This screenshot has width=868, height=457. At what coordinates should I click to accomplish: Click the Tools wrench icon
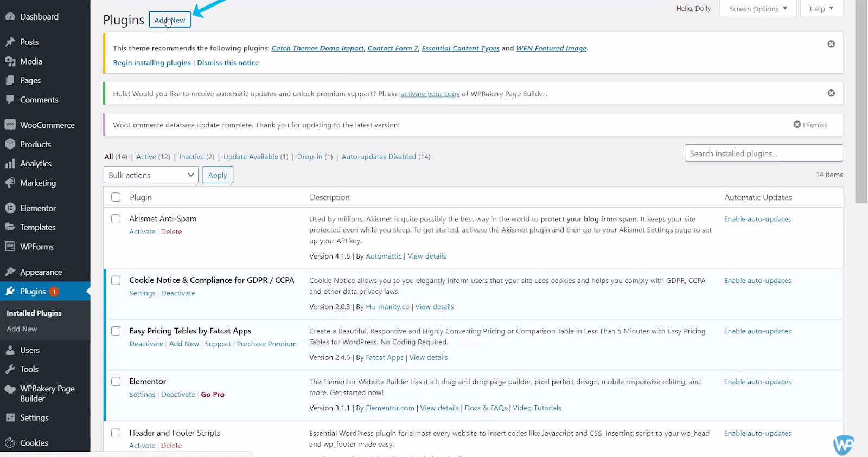pos(10,369)
